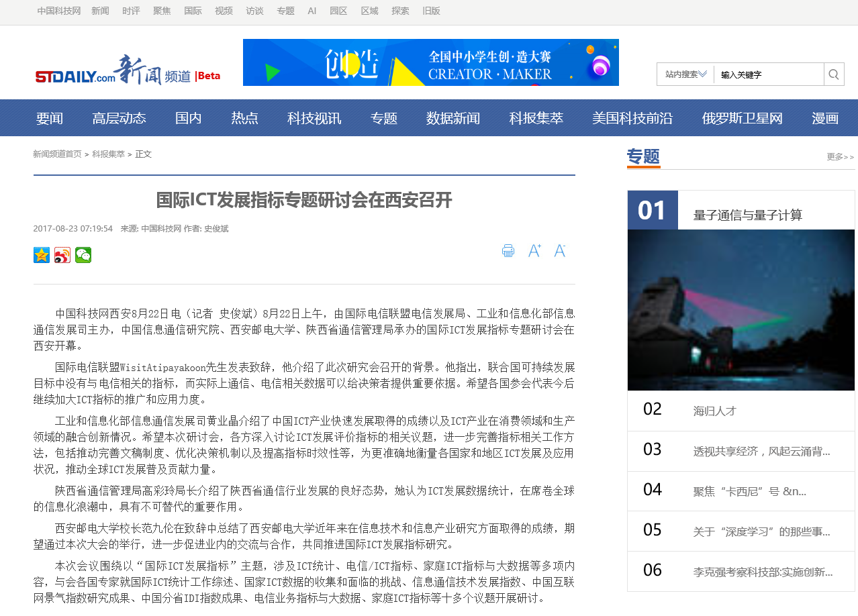The width and height of the screenshot is (858, 616).
Task: Click 视频 in top bar
Action: pos(224,11)
